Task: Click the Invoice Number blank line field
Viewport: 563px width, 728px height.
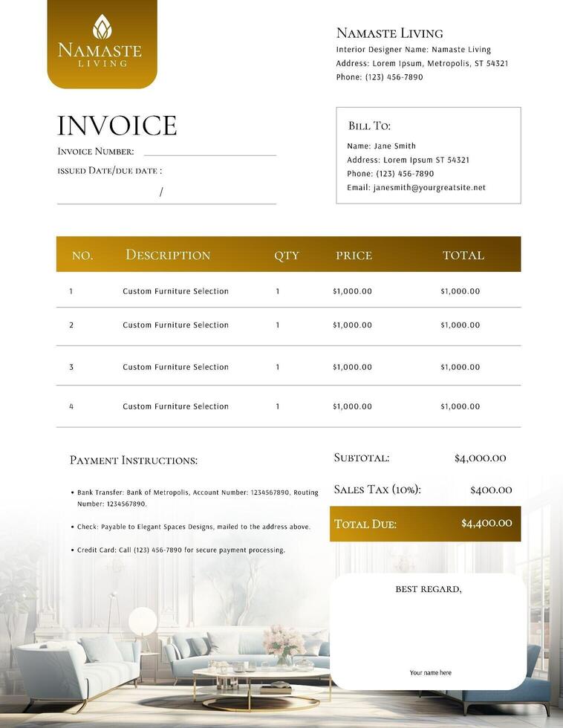Action: click(x=209, y=152)
